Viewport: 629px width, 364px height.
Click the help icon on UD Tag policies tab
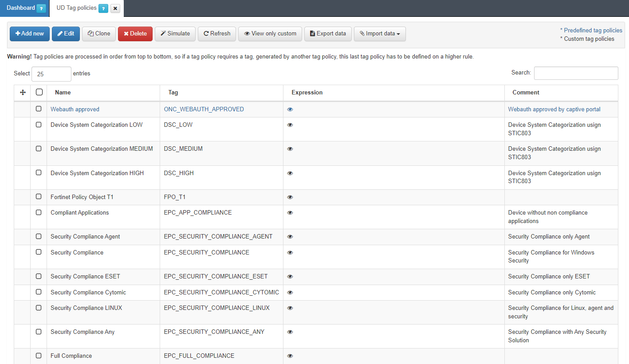103,8
